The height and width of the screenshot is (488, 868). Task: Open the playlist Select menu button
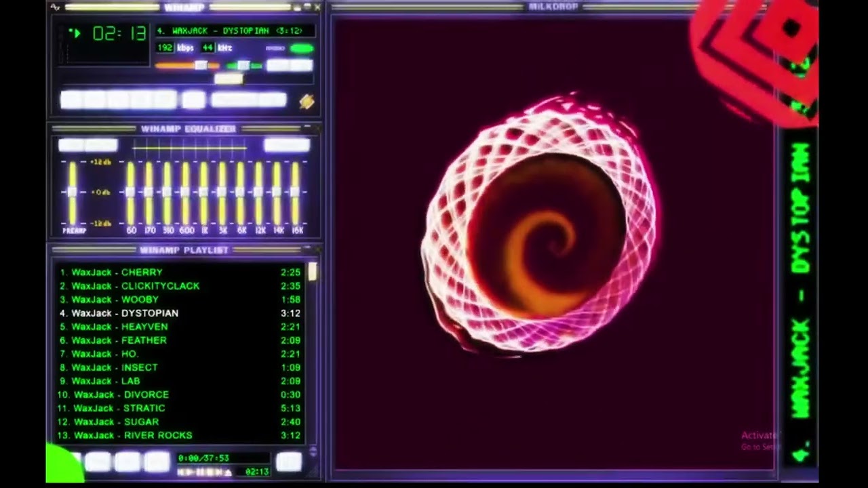[128, 462]
